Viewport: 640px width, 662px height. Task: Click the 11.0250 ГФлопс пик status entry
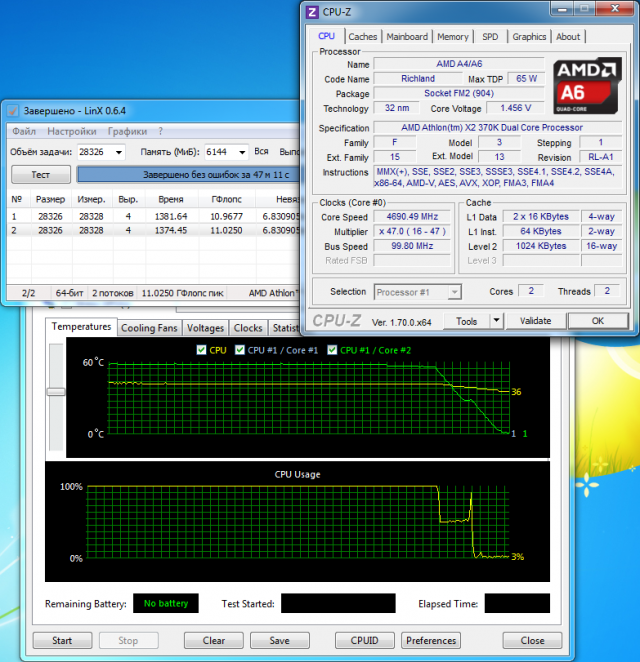click(182, 293)
